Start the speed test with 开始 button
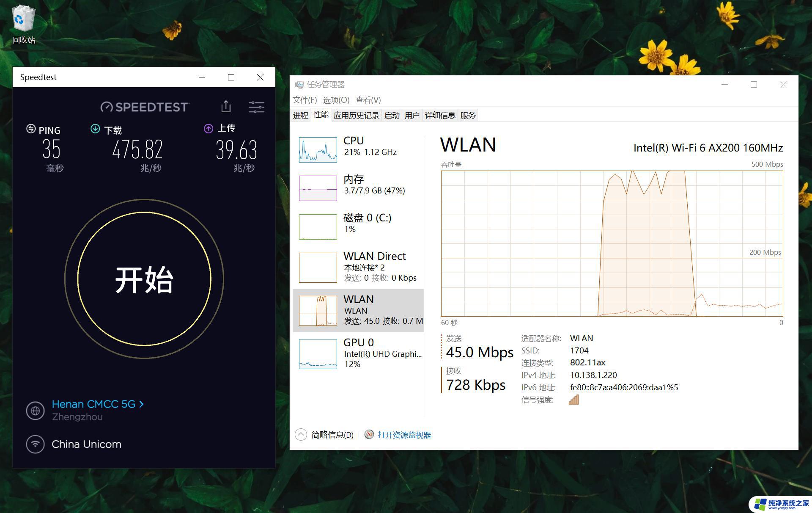The height and width of the screenshot is (513, 812). (144, 279)
